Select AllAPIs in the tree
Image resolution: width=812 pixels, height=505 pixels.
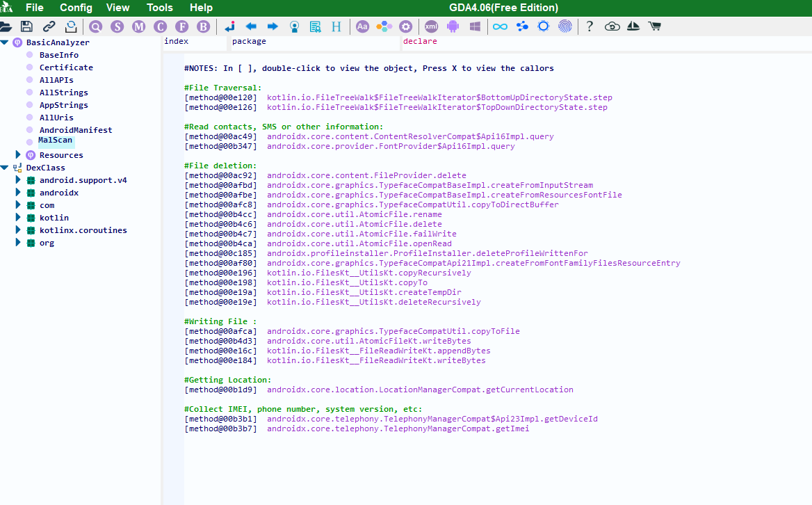click(56, 80)
